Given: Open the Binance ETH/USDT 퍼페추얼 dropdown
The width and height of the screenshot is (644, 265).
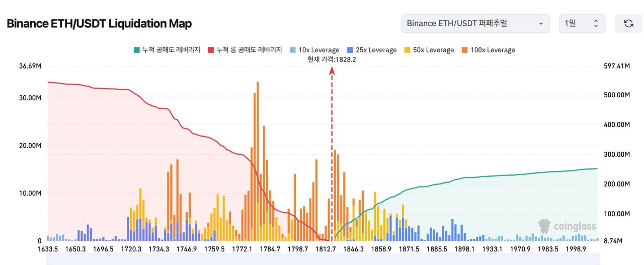Looking at the screenshot, I should tap(475, 24).
